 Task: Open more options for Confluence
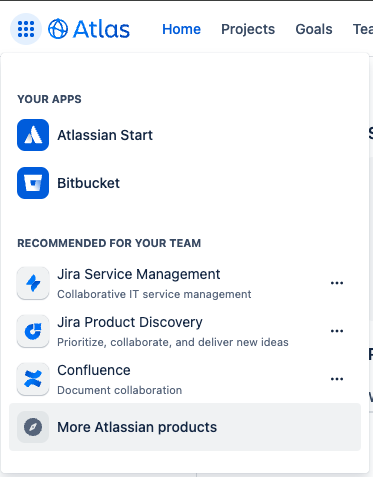(x=337, y=379)
